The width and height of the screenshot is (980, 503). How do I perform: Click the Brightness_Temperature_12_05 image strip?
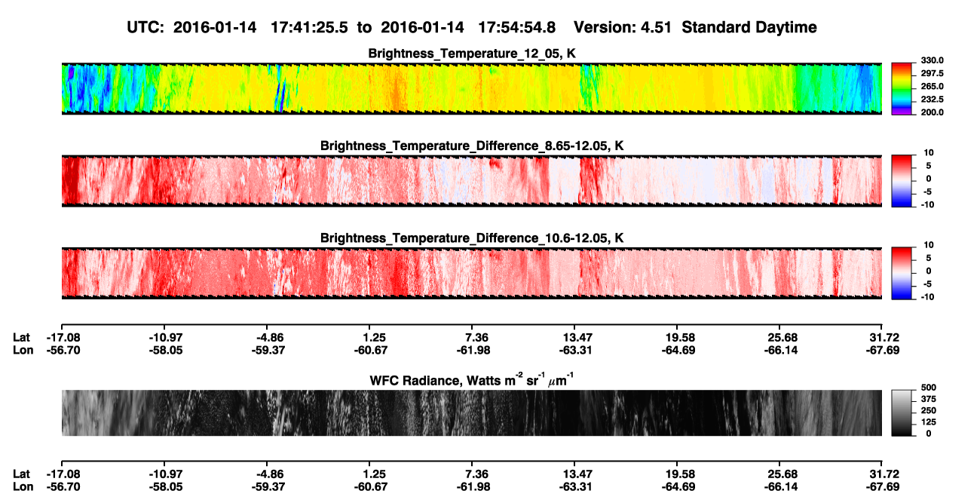(471, 89)
